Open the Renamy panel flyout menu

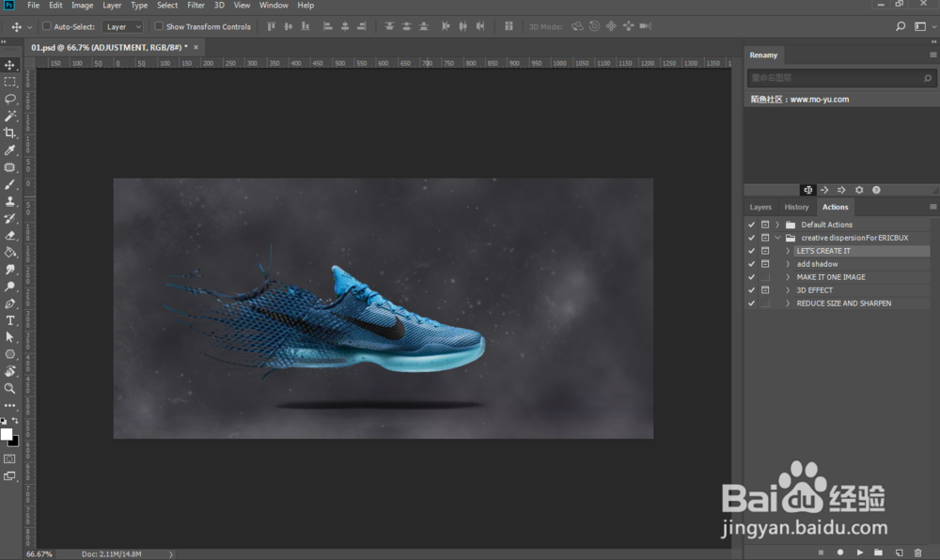coord(932,54)
